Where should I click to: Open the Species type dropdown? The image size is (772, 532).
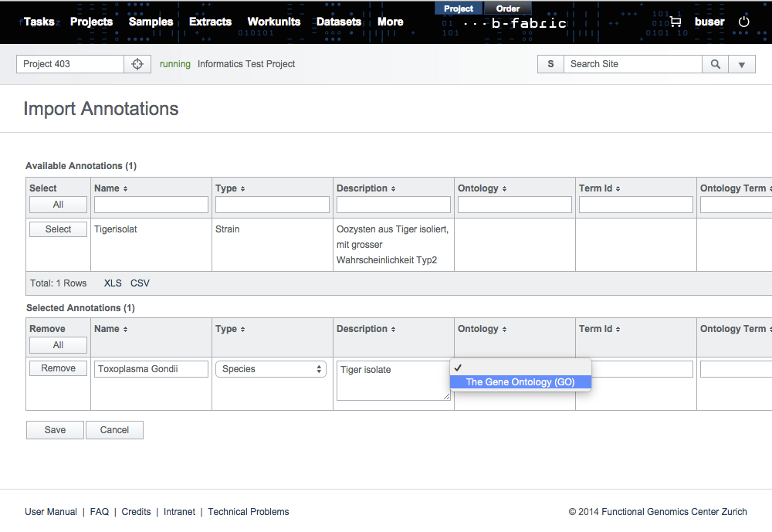click(x=270, y=369)
